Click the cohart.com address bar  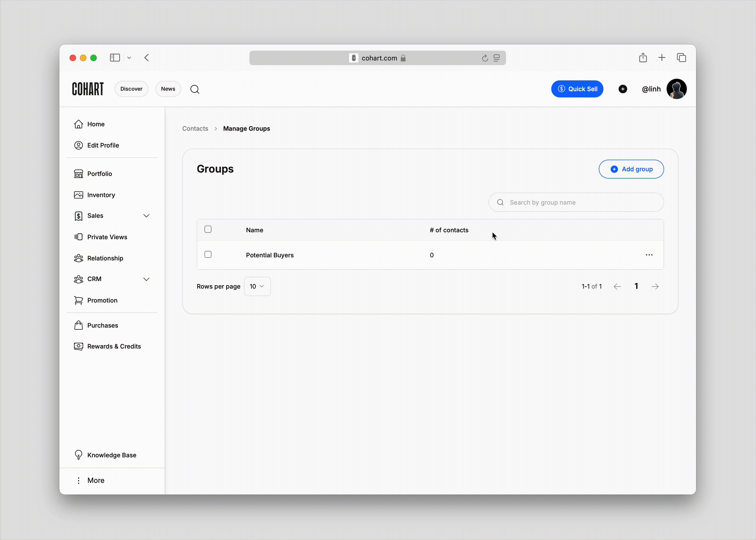coord(377,58)
